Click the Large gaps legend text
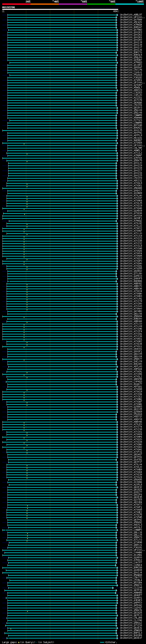Screen dimensions: 146x644 point(28,642)
